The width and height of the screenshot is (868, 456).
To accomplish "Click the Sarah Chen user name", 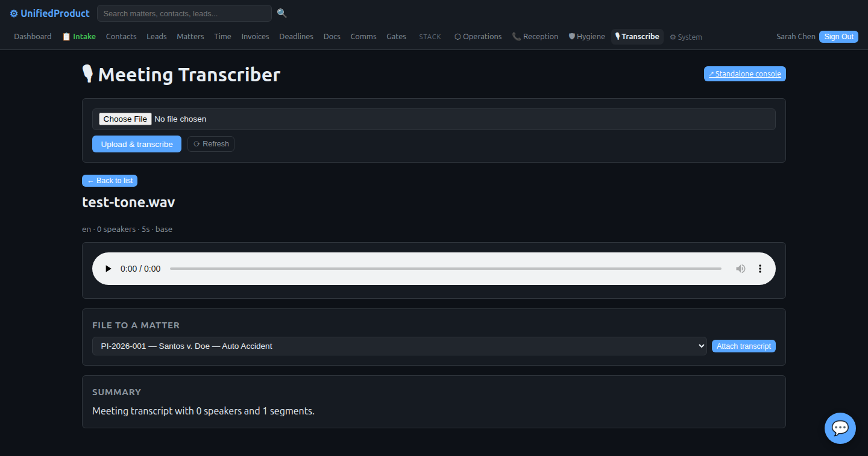I will (x=796, y=37).
